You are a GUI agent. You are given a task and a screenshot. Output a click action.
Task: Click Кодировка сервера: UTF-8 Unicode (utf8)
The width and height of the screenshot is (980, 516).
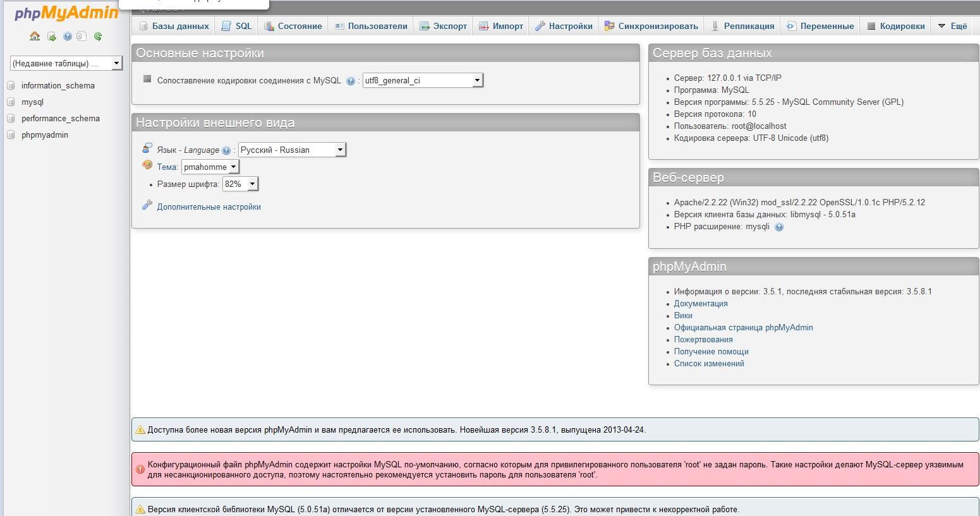point(751,138)
